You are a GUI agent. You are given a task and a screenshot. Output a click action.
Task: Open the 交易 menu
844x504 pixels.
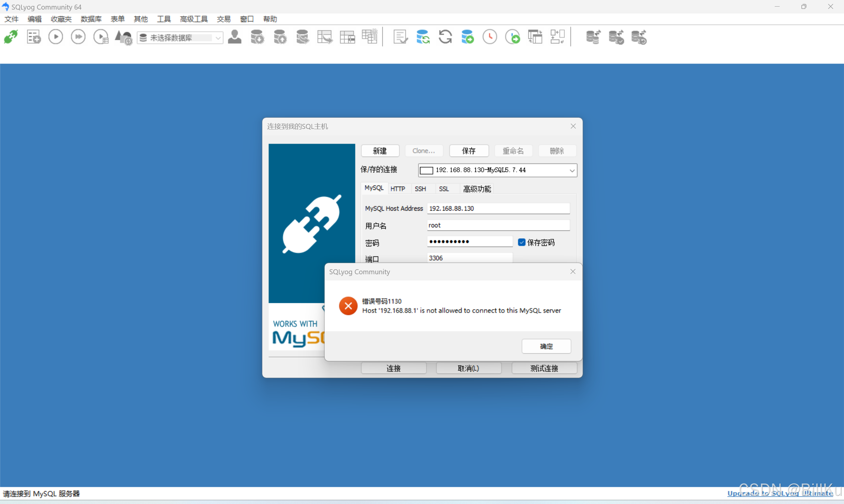point(224,19)
